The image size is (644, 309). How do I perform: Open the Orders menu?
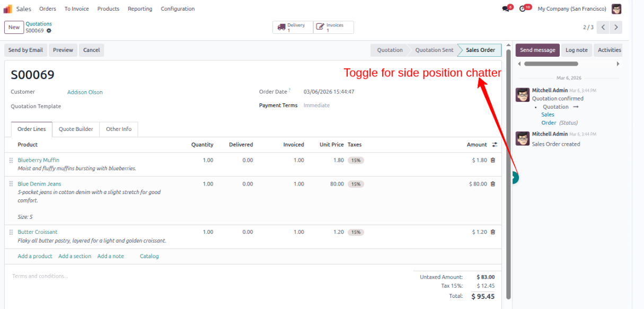(x=48, y=8)
